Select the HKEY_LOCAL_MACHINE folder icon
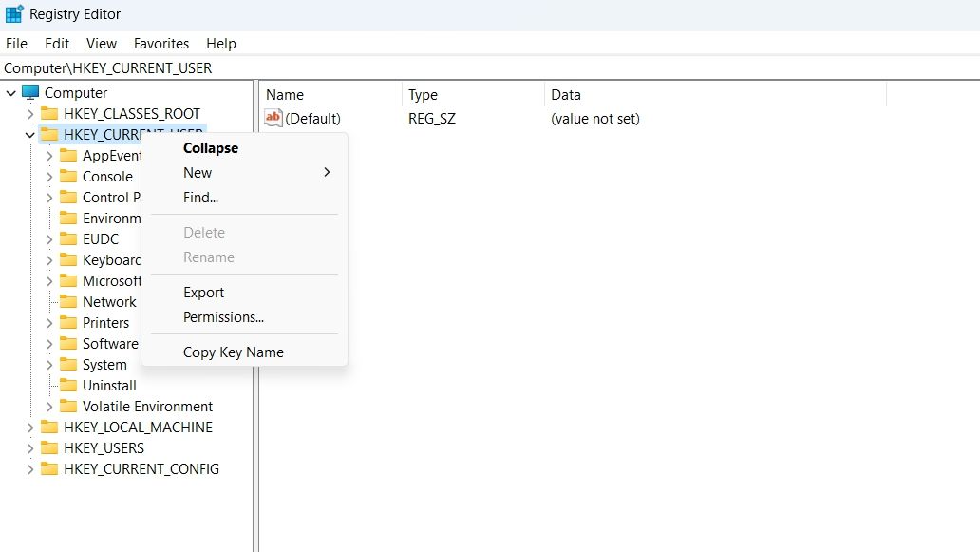Viewport: 980px width, 552px height. [49, 427]
